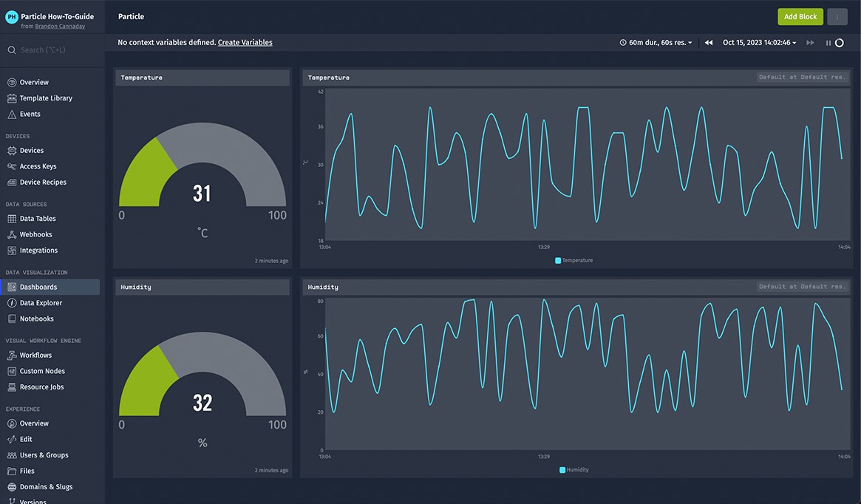
Task: Click Temperature gauge '2 minutes ago' timestamp
Action: tap(271, 261)
